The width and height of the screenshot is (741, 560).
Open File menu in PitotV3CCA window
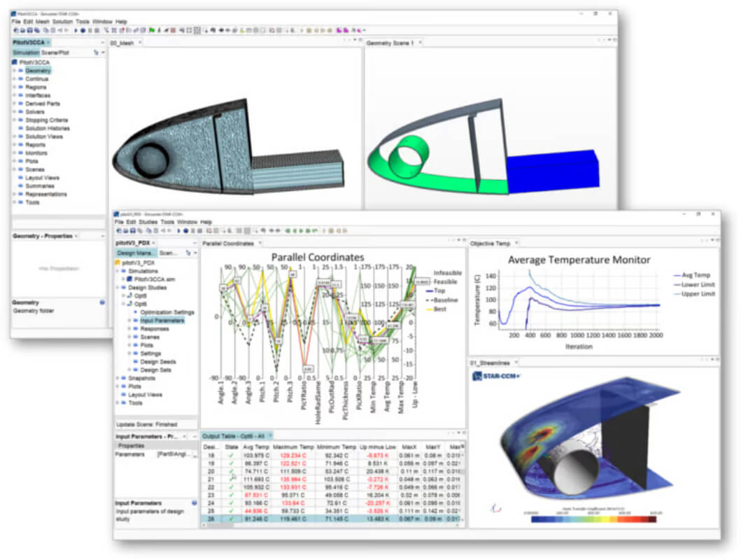tap(16, 22)
